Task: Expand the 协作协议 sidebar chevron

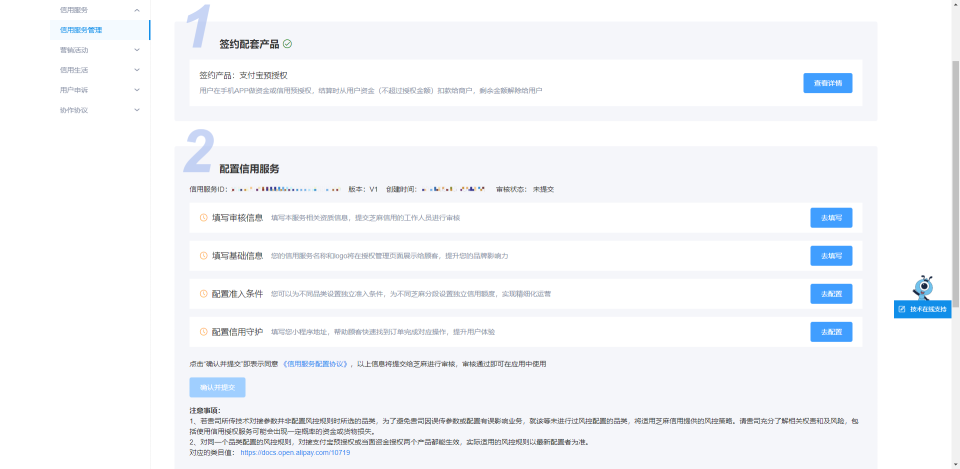Action: point(137,110)
